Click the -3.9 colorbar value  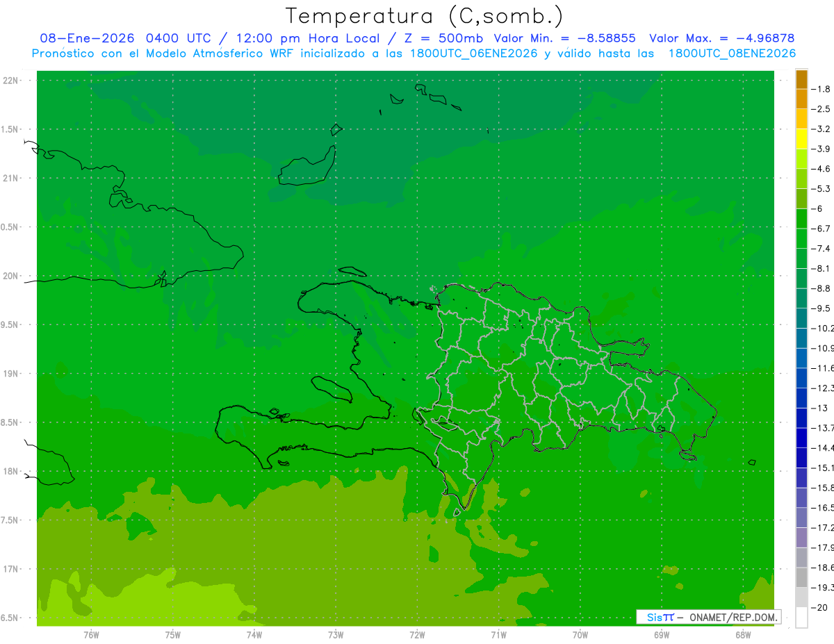pos(821,149)
